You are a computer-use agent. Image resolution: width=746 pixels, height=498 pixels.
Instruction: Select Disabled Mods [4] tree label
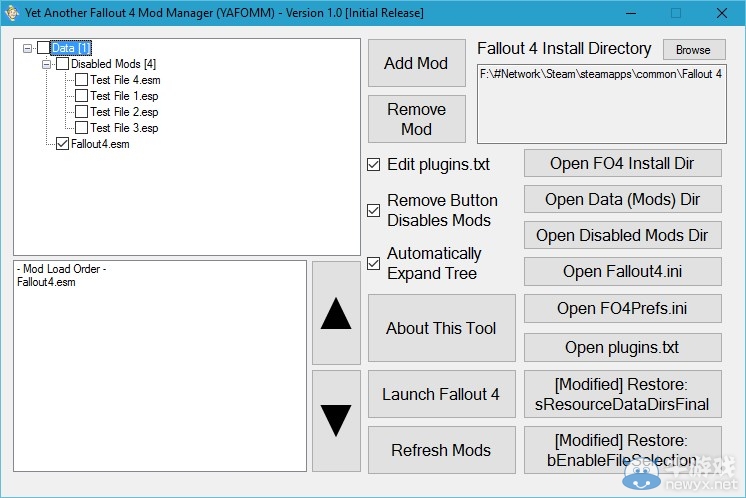tap(113, 64)
